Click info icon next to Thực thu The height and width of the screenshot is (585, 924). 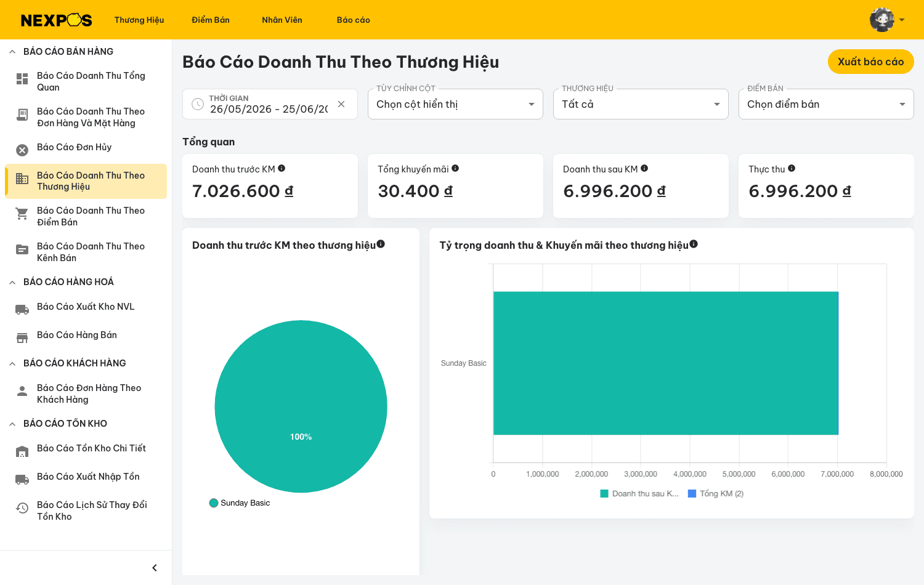792,168
